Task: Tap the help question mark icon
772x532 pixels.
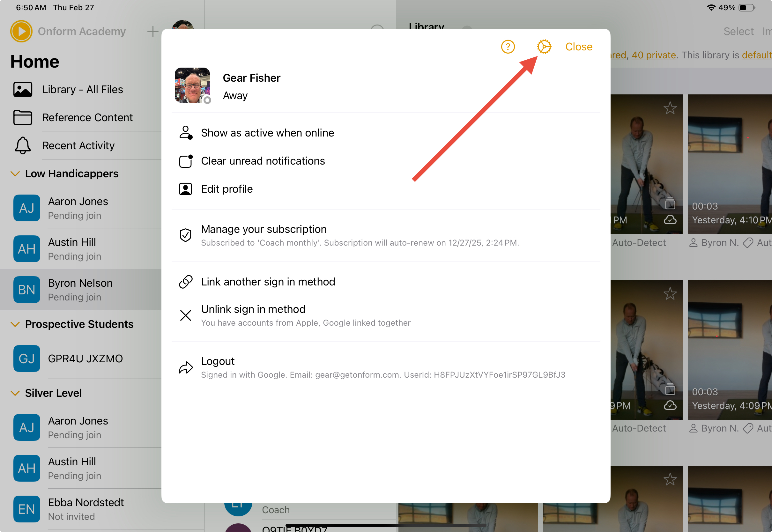Action: pos(508,47)
